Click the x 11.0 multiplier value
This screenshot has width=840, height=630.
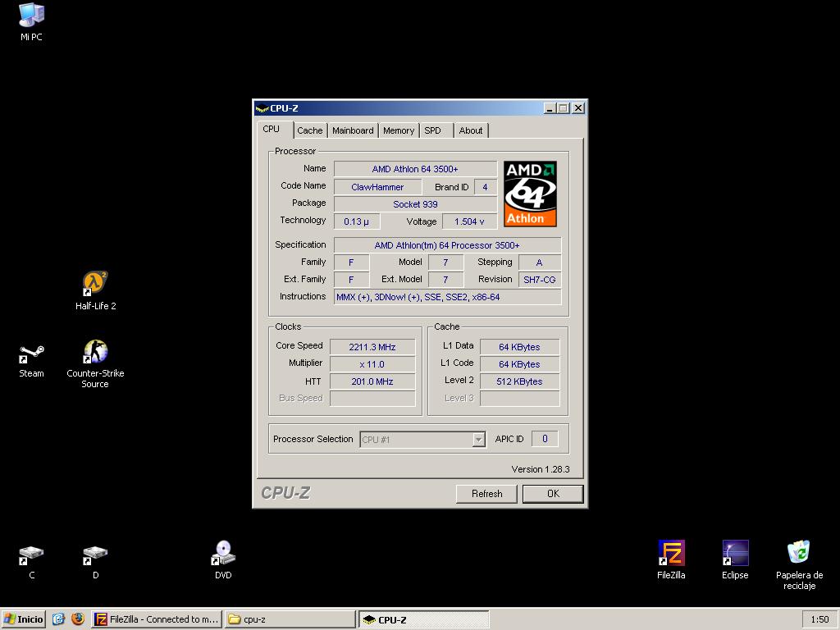point(372,364)
